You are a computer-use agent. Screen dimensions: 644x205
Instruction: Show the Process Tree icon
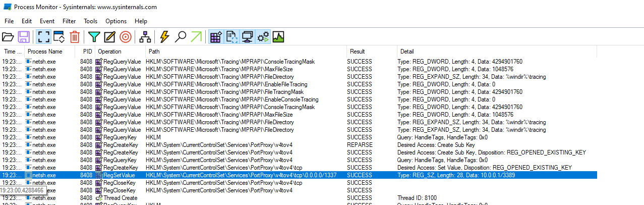(145, 37)
